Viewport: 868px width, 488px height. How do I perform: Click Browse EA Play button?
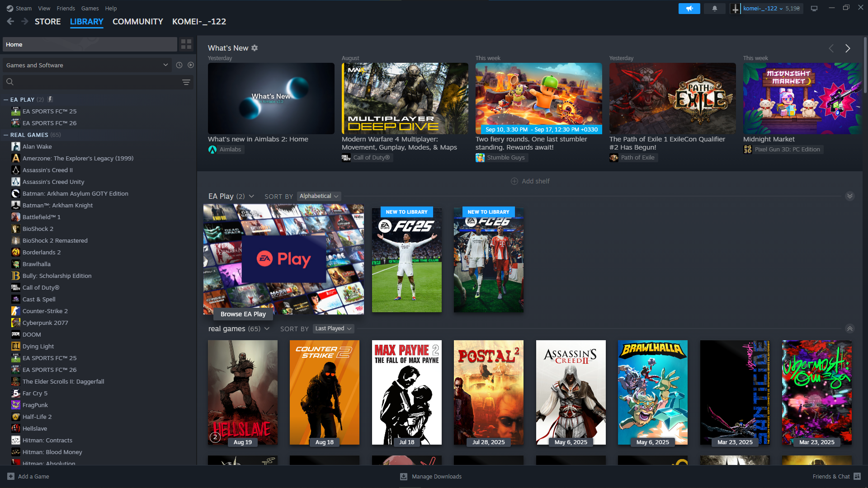(243, 314)
